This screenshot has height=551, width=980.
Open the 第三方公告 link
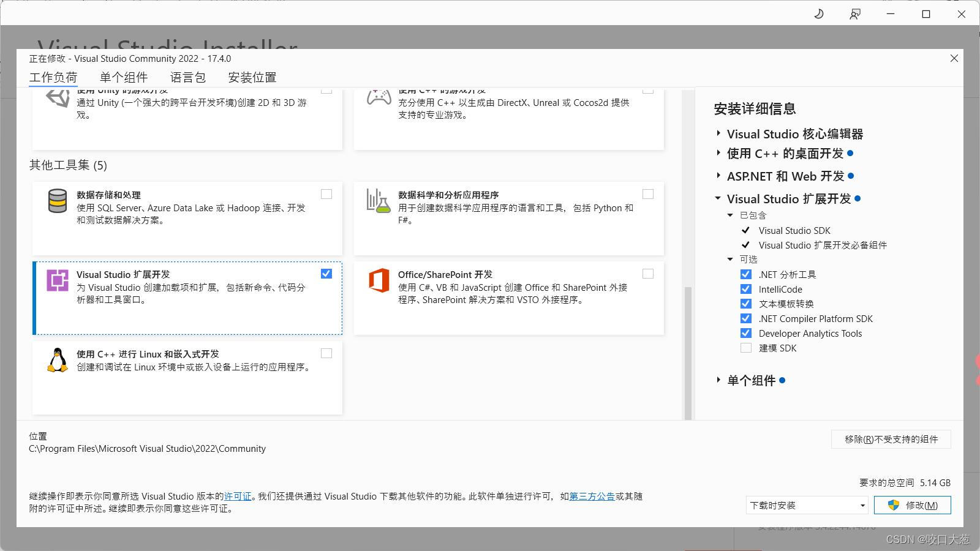coord(592,496)
